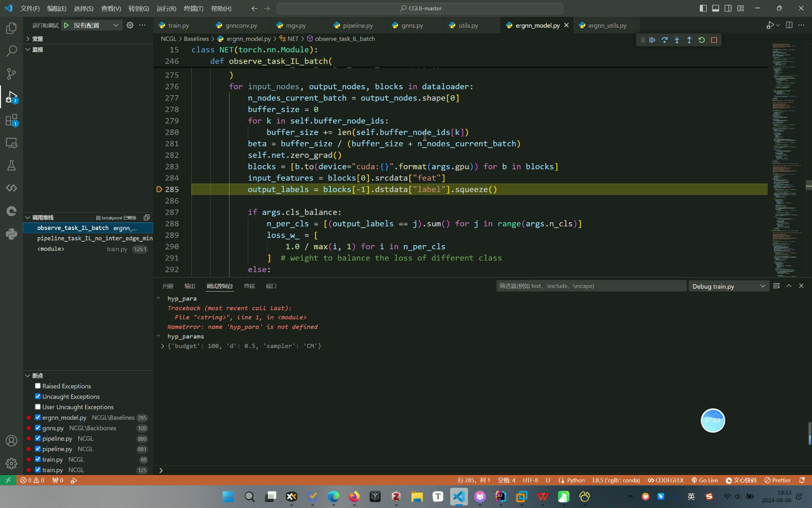812x508 pixels.
Task: Click the debug Step Into icon
Action: pyautogui.click(x=677, y=40)
